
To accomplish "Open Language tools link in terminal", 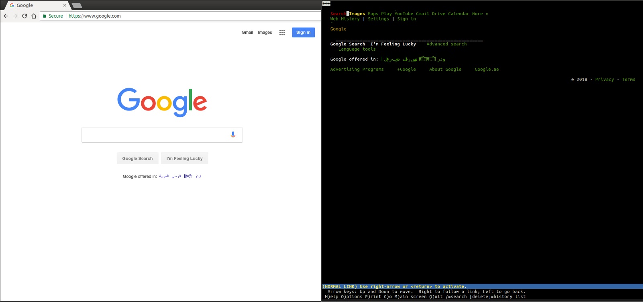I will point(357,49).
